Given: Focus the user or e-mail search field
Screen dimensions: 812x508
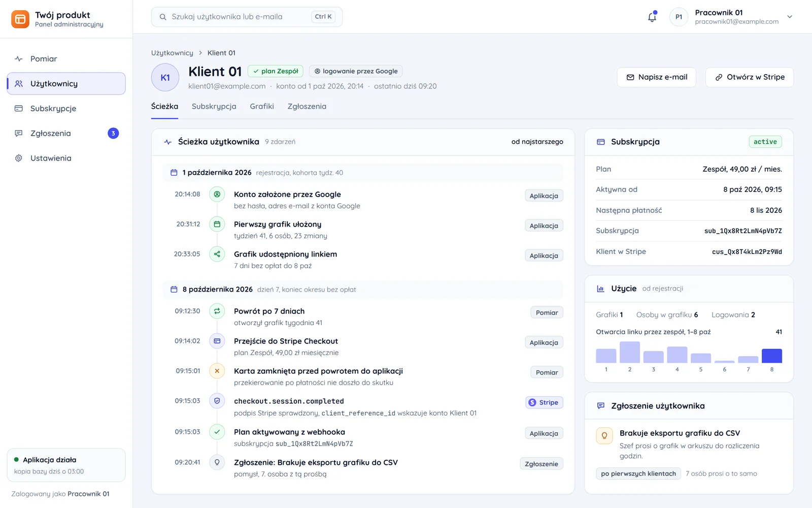Looking at the screenshot, I should point(247,17).
